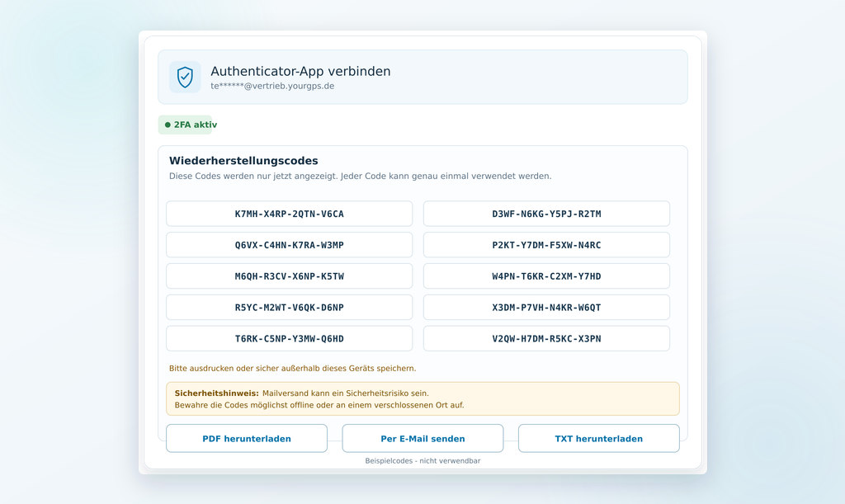Select recovery code D3WF-N6KG-Y5PJ-R2TM
This screenshot has height=504, width=845.
click(x=546, y=214)
